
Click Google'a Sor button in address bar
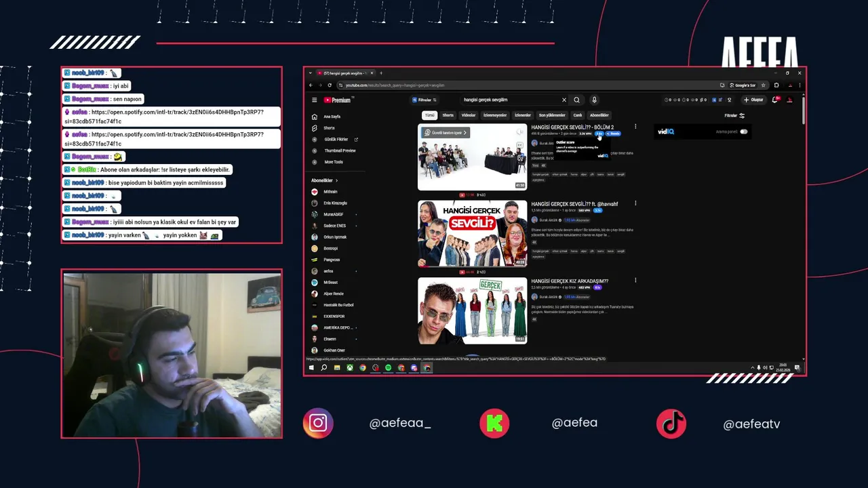click(743, 85)
